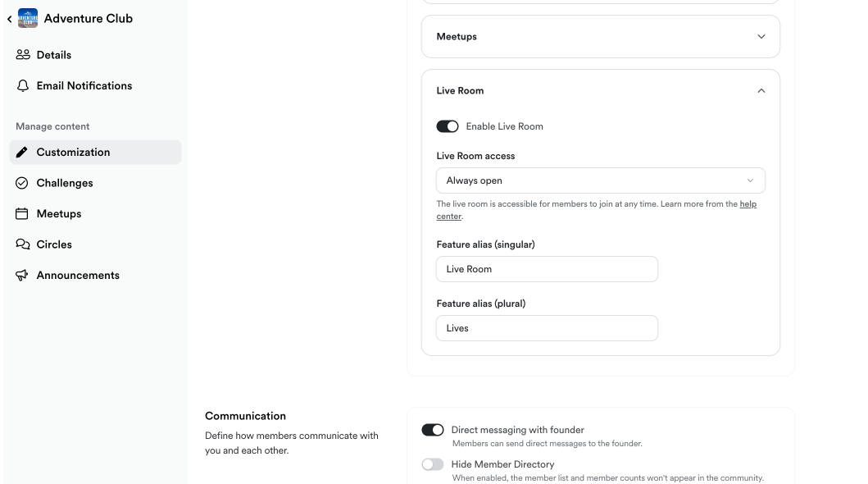This screenshot has height=484, width=868.
Task: Click the Email Notifications bell icon
Action: 23,85
